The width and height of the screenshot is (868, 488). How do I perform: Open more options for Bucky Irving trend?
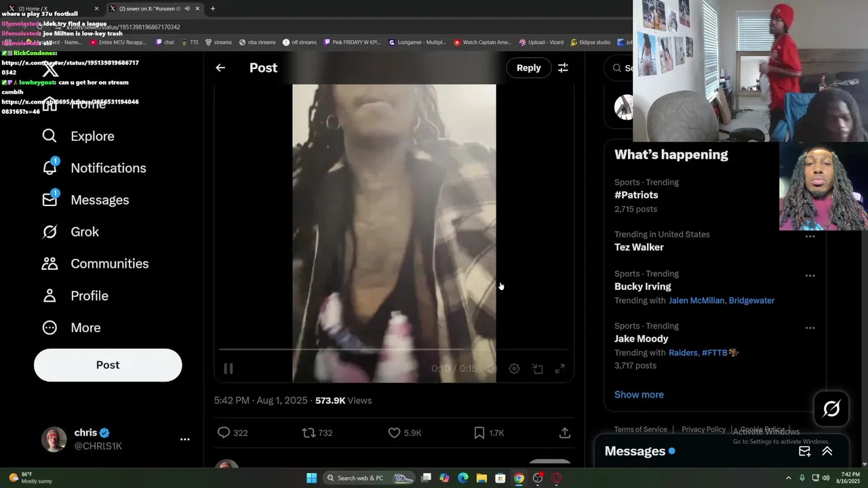click(x=810, y=276)
